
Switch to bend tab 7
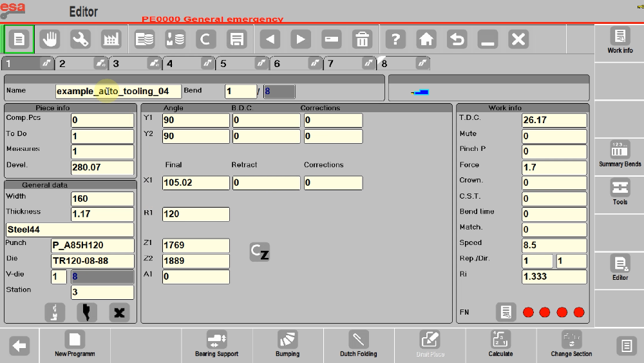[x=350, y=63]
